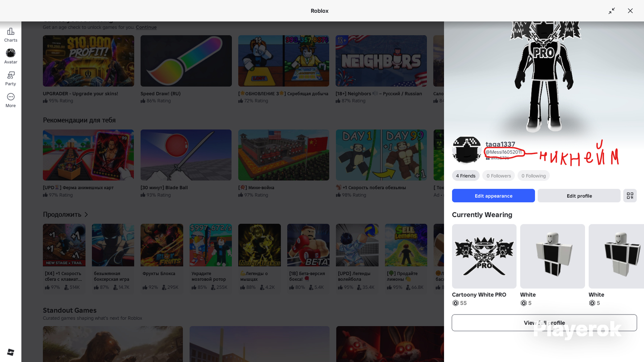This screenshot has width=644, height=362.
Task: Open the 0 Followers tab
Action: click(498, 176)
